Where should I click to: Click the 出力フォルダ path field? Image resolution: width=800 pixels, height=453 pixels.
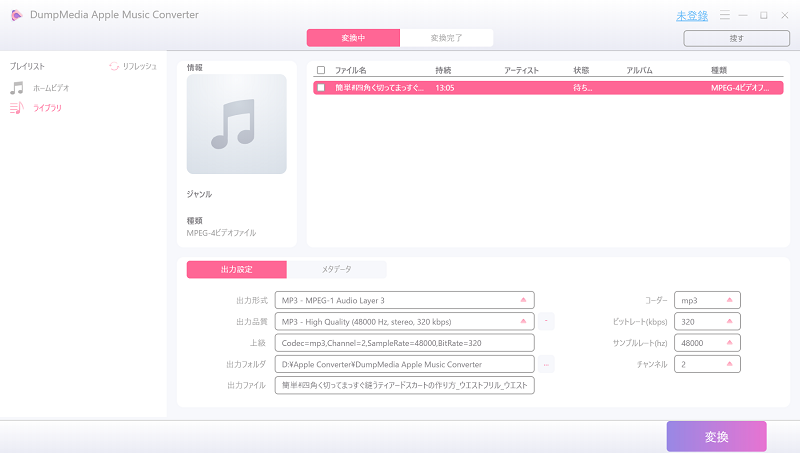click(x=405, y=364)
